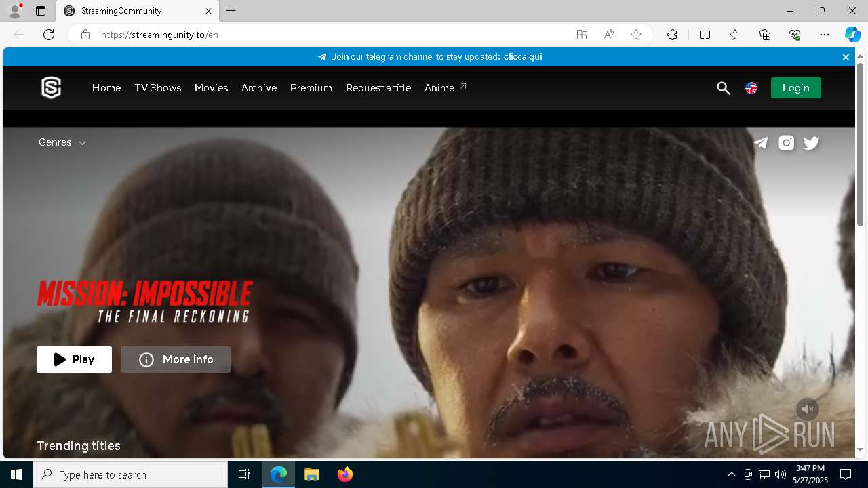Open Copilot sidebar icon
The height and width of the screenshot is (488, 868).
852,35
